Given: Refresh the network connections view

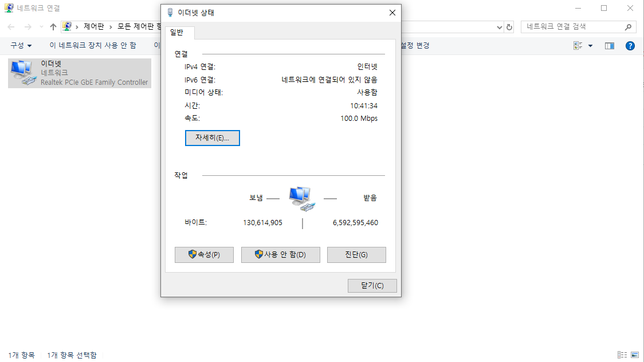Looking at the screenshot, I should 509,27.
